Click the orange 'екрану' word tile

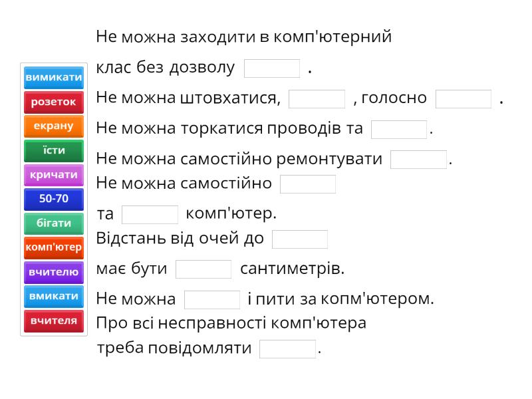(54, 126)
